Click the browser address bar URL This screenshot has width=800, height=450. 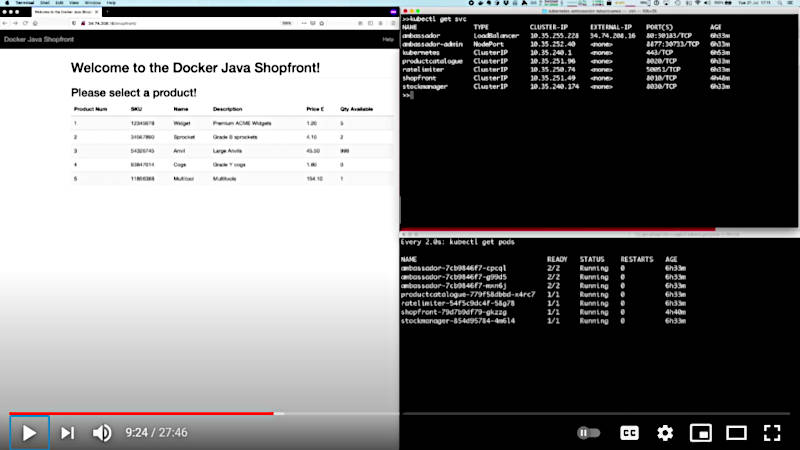pyautogui.click(x=112, y=23)
